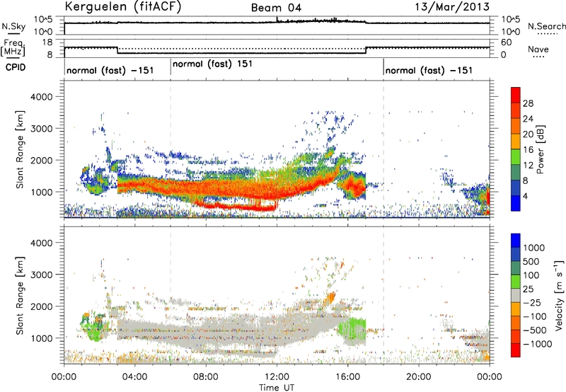Click the '18' frequency axis tick value
The image size is (566, 392).
point(47,42)
